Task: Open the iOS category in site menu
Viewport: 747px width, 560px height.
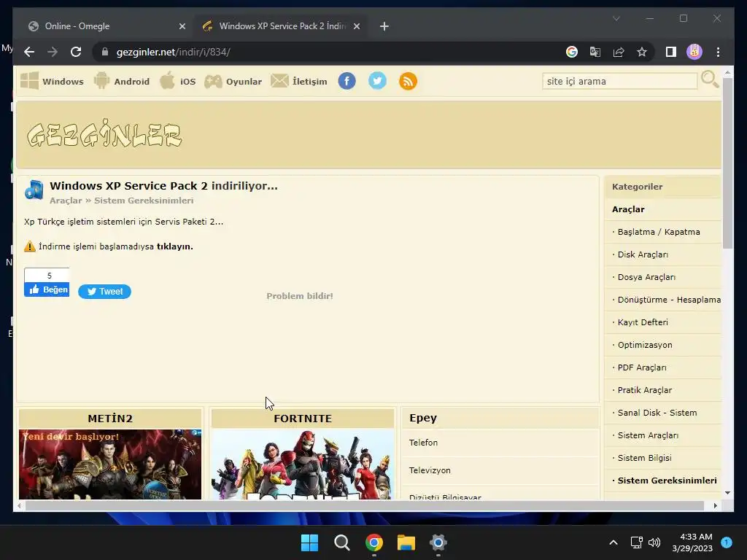Action: [177, 82]
